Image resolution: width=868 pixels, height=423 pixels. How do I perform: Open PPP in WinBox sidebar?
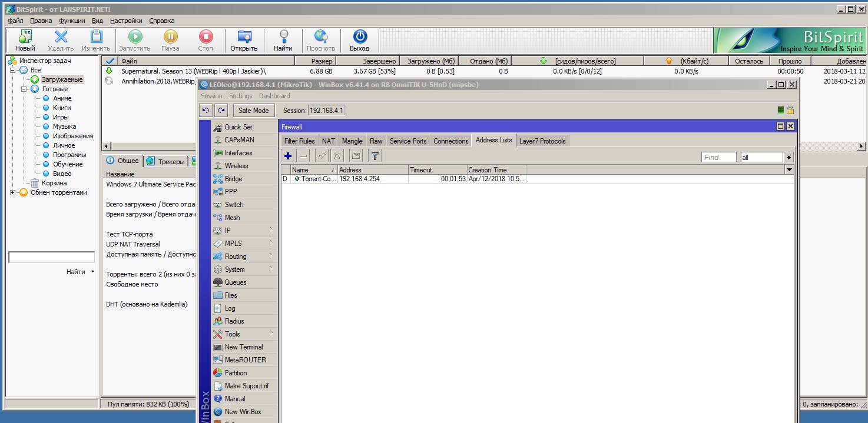(244, 192)
